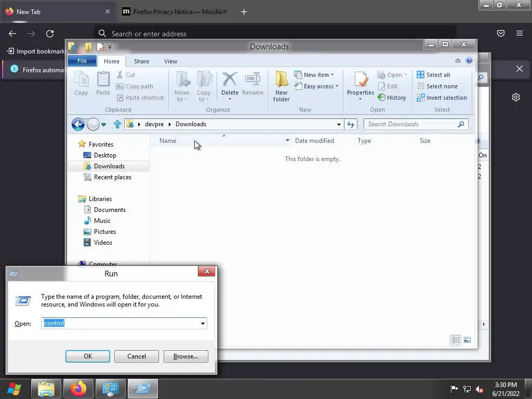Open the Pictures library

click(x=100, y=232)
